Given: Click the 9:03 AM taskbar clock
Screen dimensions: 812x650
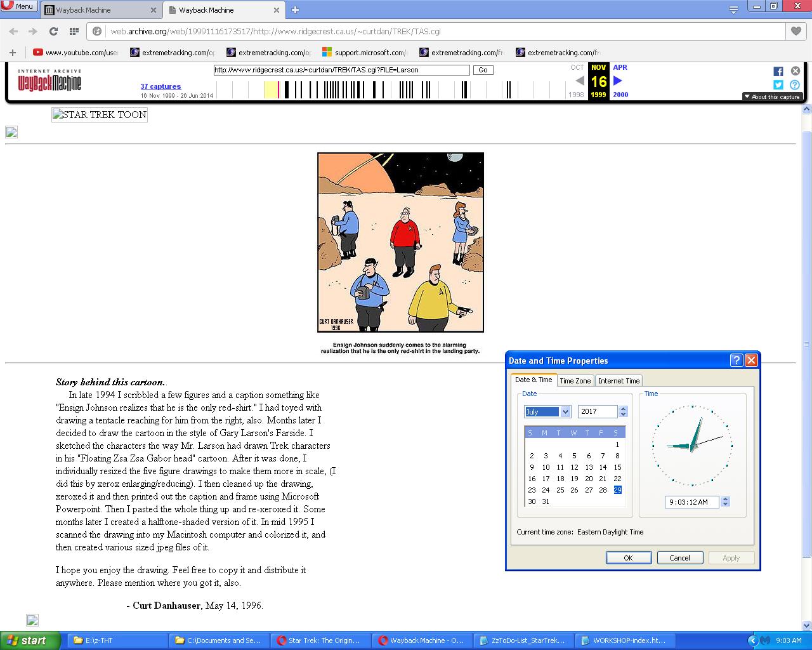Looking at the screenshot, I should coord(789,640).
